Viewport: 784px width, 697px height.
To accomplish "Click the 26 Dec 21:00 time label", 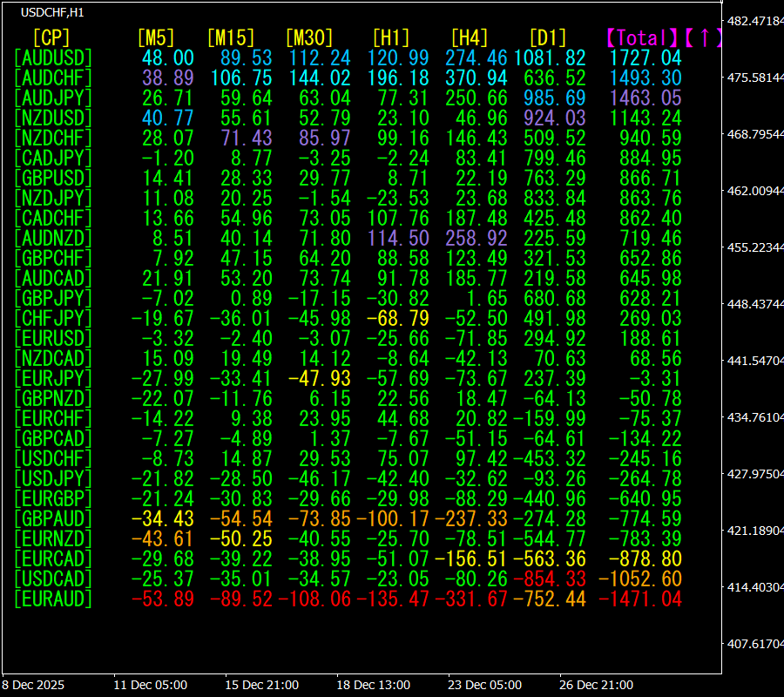I will click(596, 685).
